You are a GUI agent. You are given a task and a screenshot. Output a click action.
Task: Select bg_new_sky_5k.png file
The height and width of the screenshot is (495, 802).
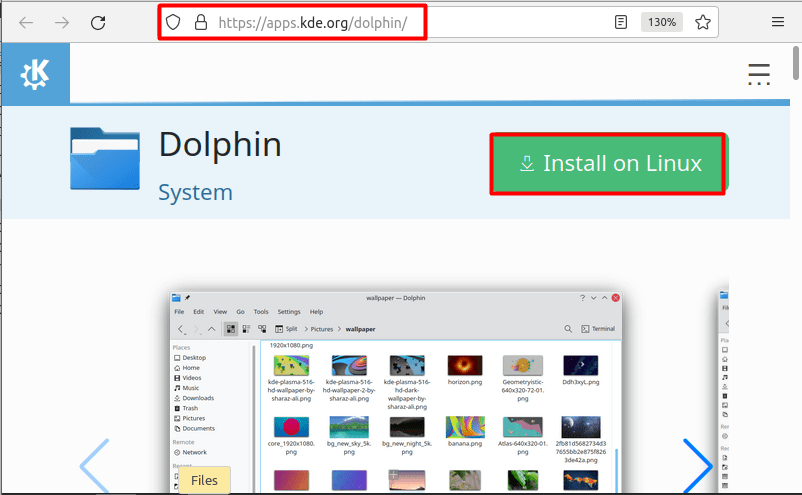[349, 436]
